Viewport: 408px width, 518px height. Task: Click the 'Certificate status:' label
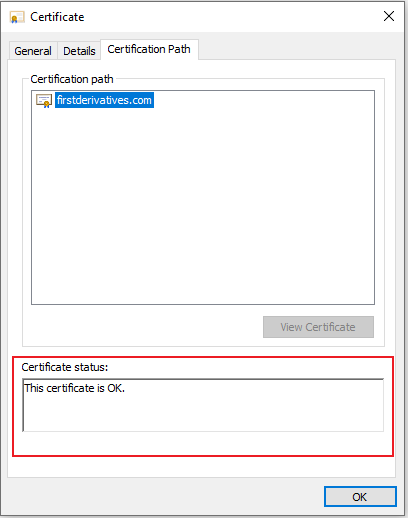(65, 367)
